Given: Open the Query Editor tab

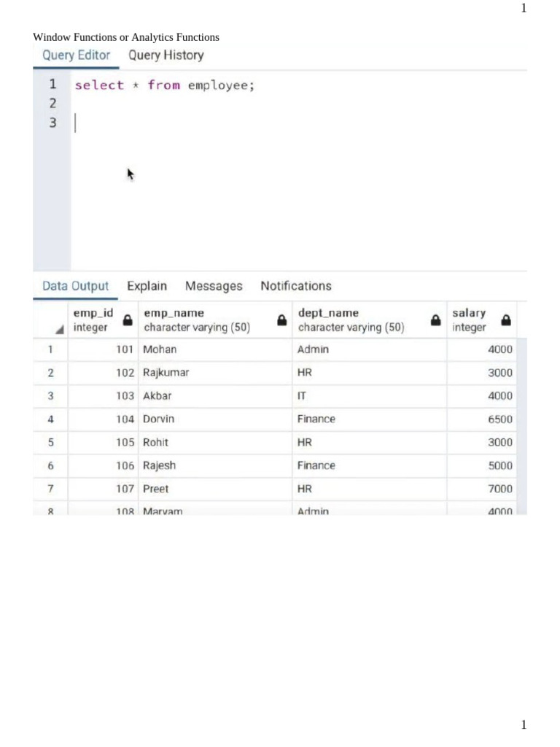Looking at the screenshot, I should point(76,55).
